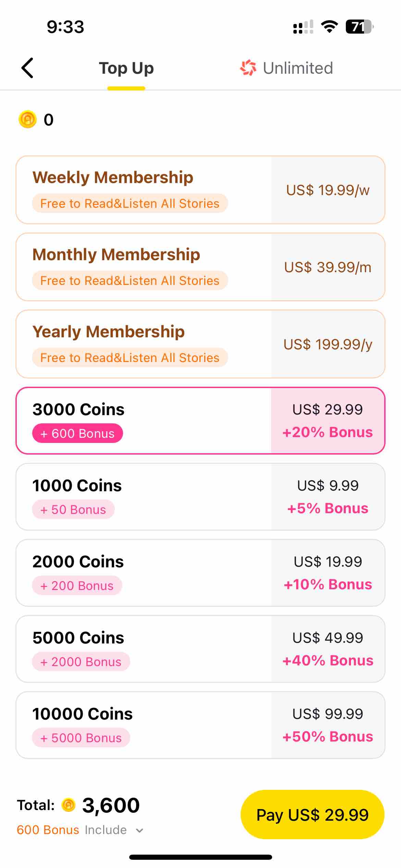
Task: Tap the battery indicator icon
Action: click(360, 27)
